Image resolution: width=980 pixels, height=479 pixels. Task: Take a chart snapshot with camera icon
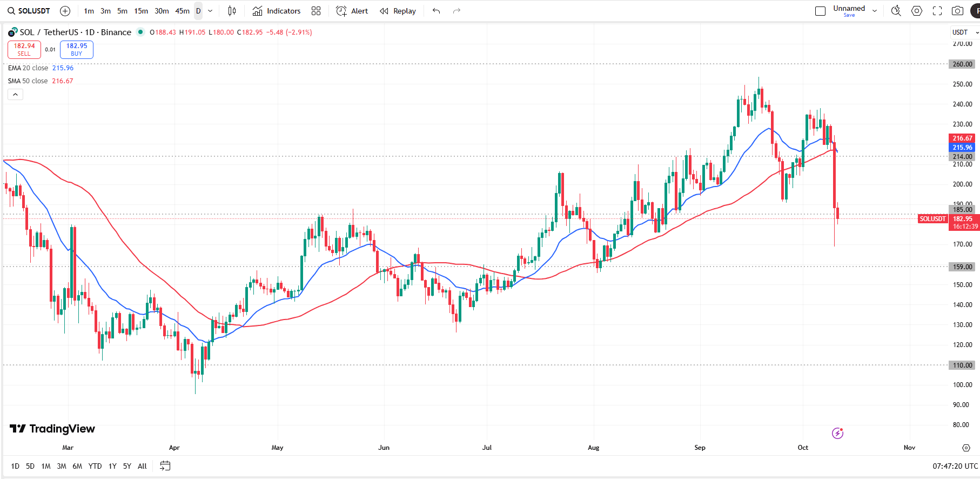957,11
